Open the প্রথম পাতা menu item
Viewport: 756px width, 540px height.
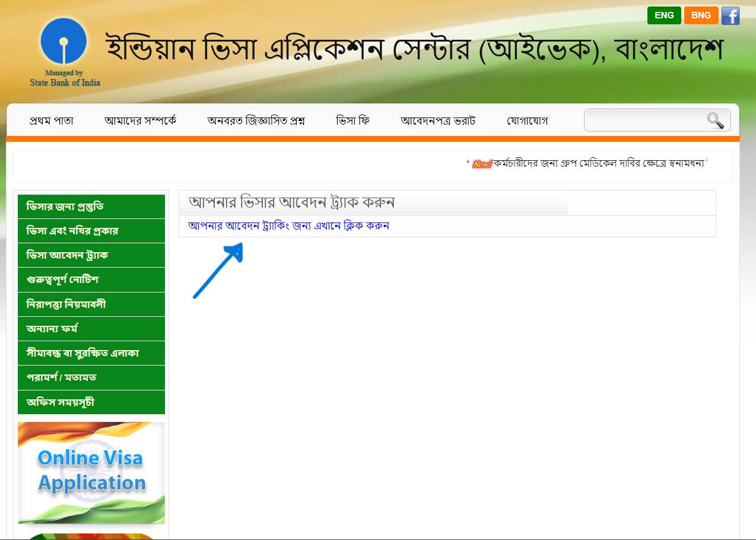point(52,121)
